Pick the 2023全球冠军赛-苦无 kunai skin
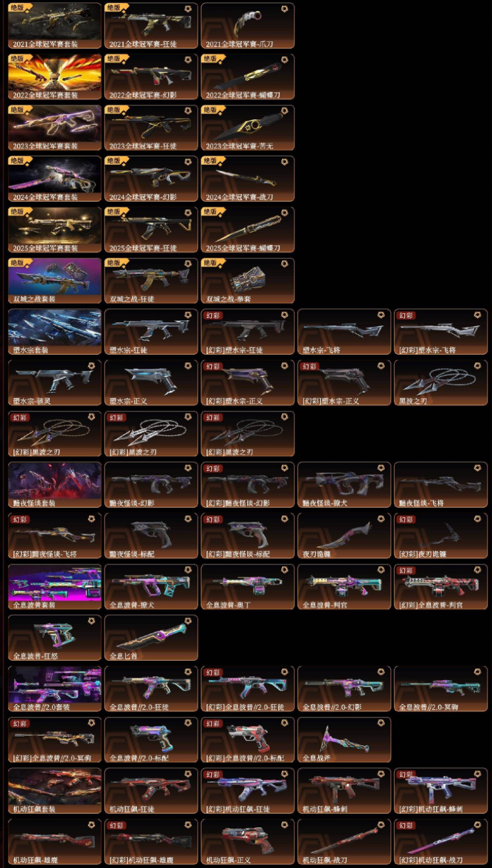The height and width of the screenshot is (868, 492). click(x=247, y=128)
